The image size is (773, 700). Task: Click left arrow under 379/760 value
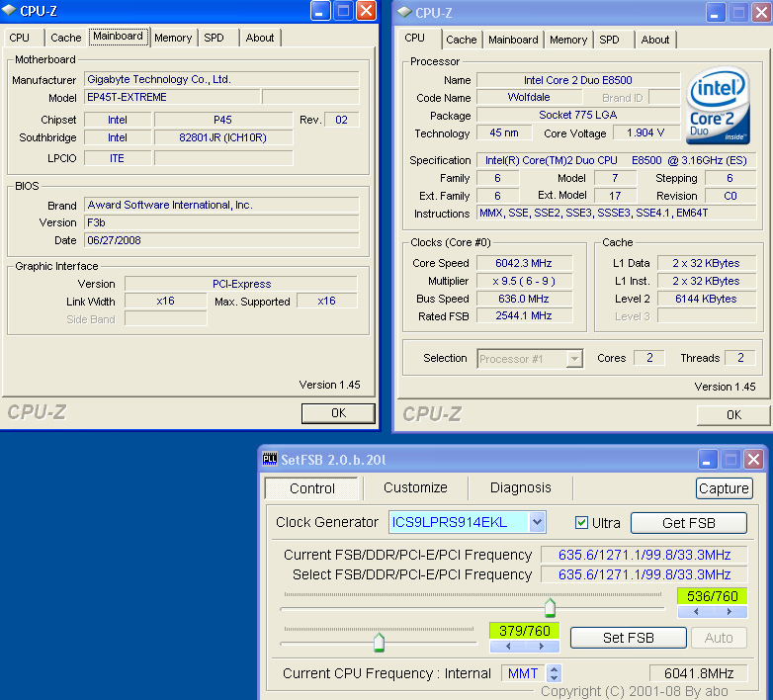coord(508,646)
